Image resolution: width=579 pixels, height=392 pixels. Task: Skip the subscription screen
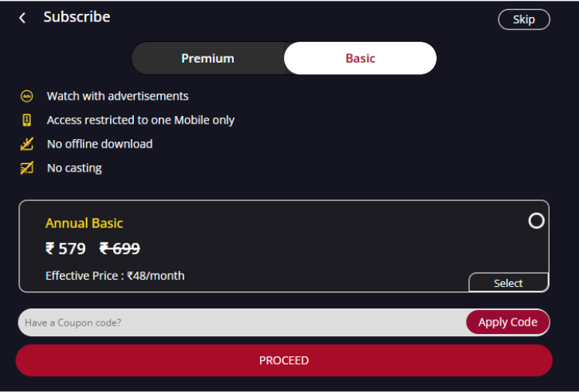pos(524,19)
